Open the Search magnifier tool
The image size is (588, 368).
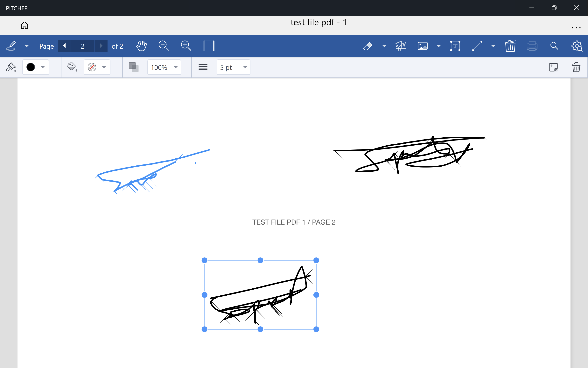point(554,46)
